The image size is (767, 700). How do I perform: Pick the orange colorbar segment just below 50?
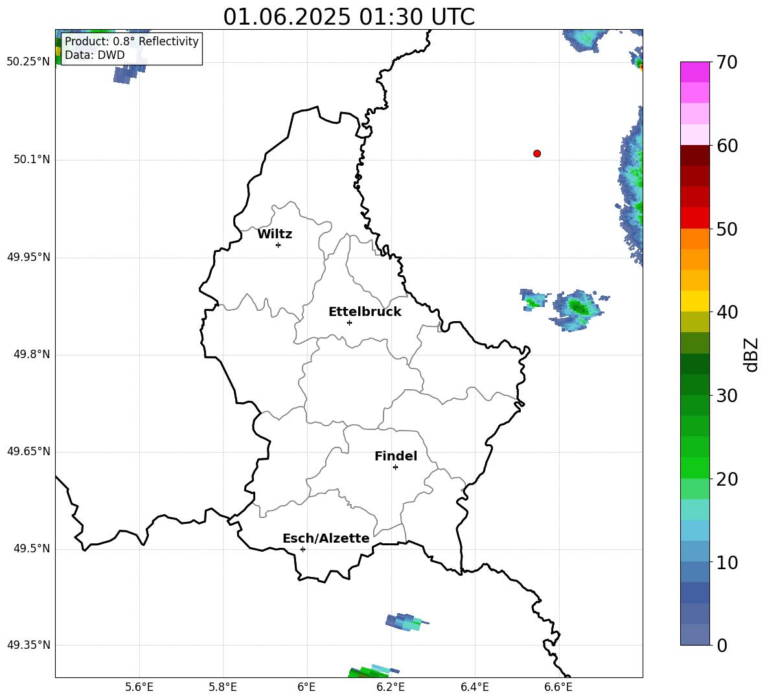[695, 239]
